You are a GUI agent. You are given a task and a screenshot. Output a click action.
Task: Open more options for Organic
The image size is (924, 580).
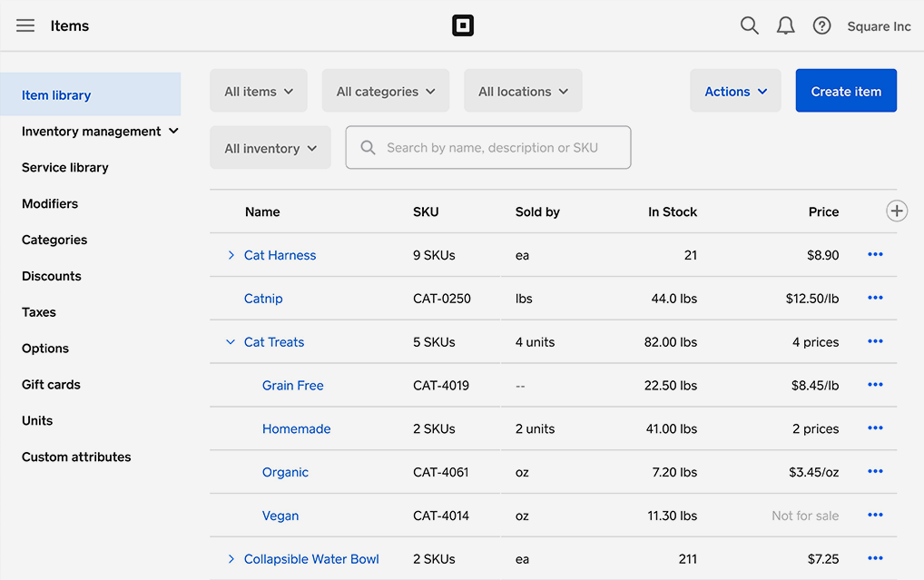(875, 472)
